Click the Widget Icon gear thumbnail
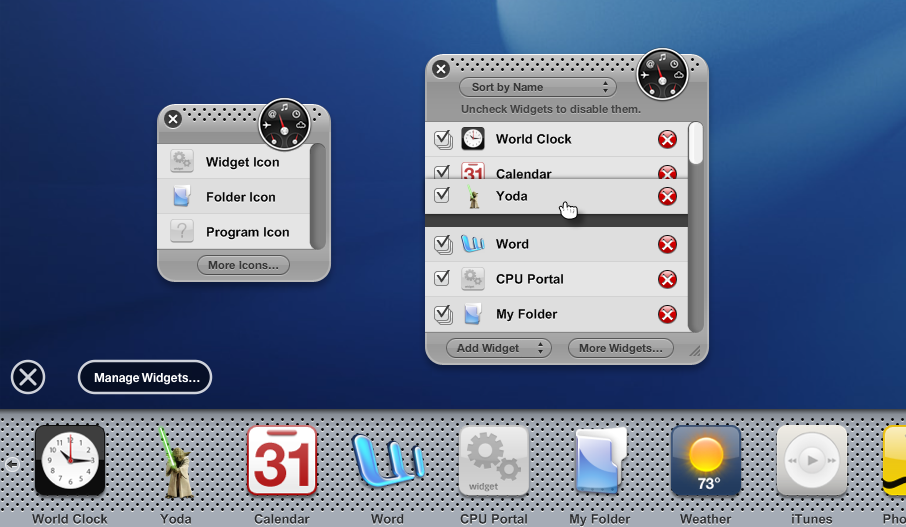 [x=181, y=161]
